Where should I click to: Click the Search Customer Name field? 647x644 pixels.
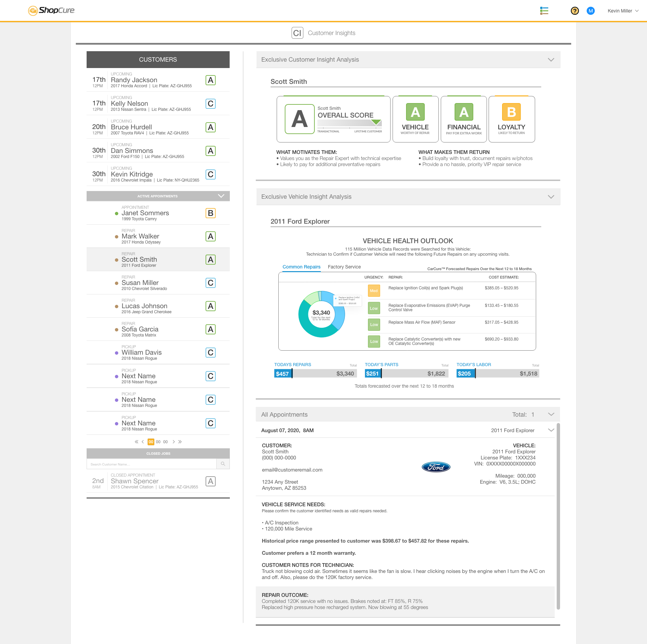tap(152, 464)
